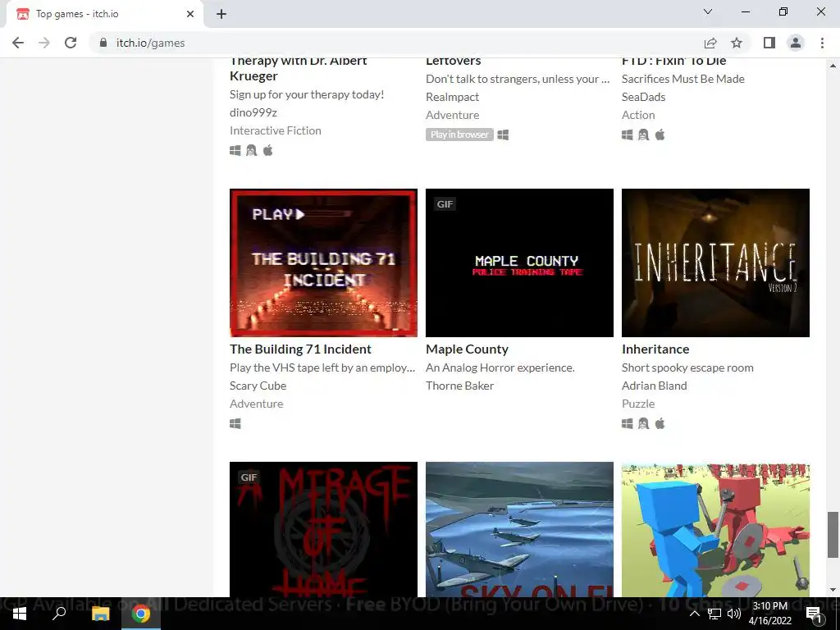Bookmark this page with the star icon
The height and width of the screenshot is (630, 840).
tap(737, 43)
